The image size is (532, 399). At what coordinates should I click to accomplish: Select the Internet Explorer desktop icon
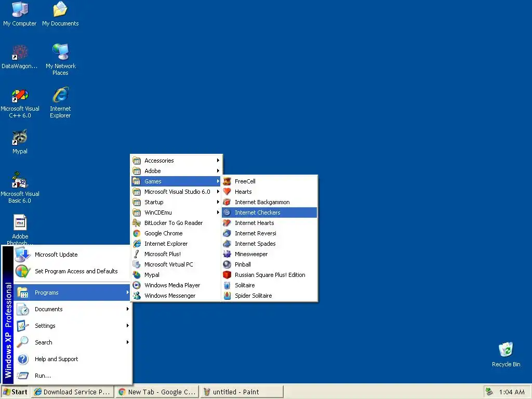pyautogui.click(x=60, y=102)
